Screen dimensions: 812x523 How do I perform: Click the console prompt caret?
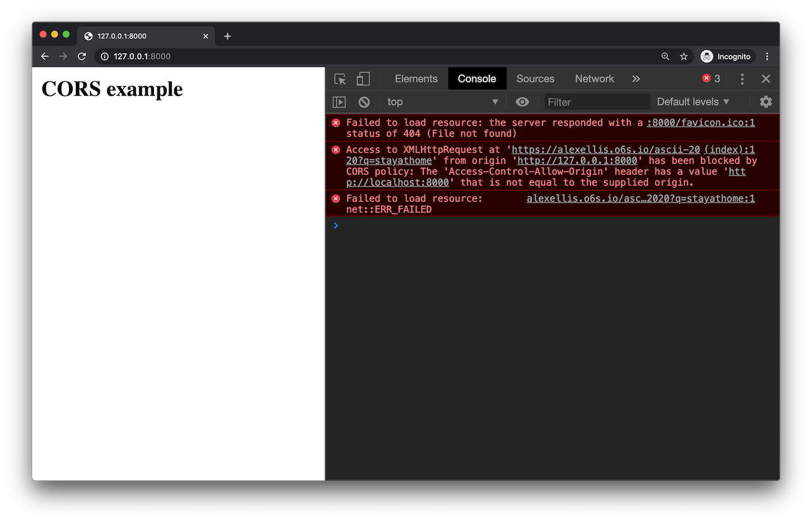(336, 225)
